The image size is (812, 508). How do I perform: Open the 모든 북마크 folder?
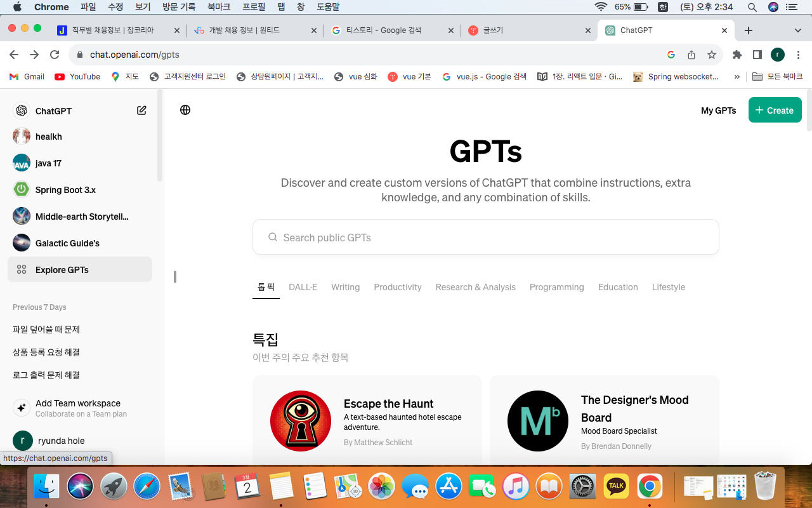(x=777, y=76)
